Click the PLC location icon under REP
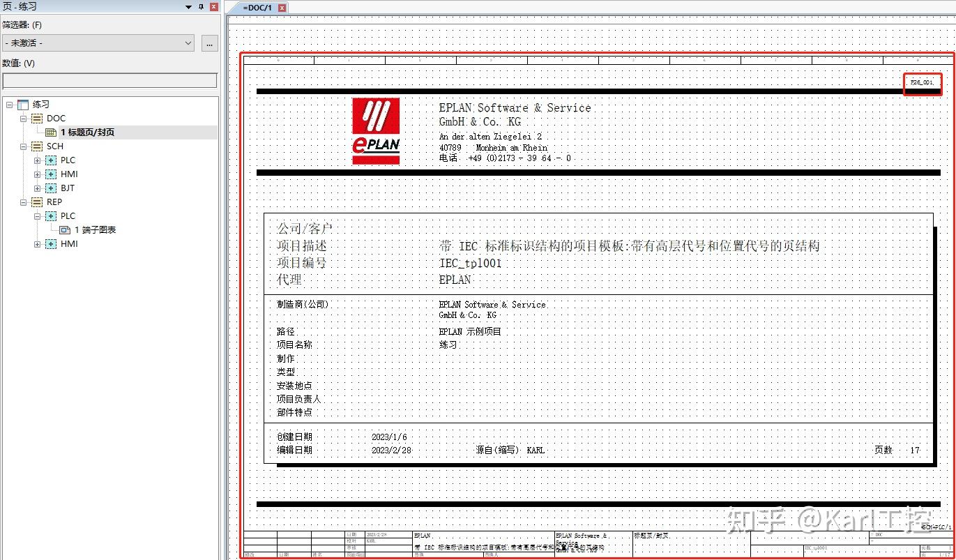 click(51, 216)
